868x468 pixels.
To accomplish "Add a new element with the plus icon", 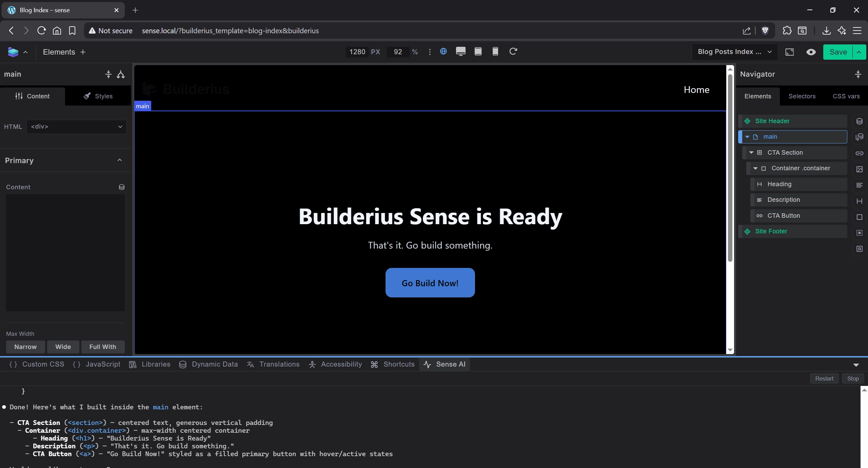I will pyautogui.click(x=83, y=52).
